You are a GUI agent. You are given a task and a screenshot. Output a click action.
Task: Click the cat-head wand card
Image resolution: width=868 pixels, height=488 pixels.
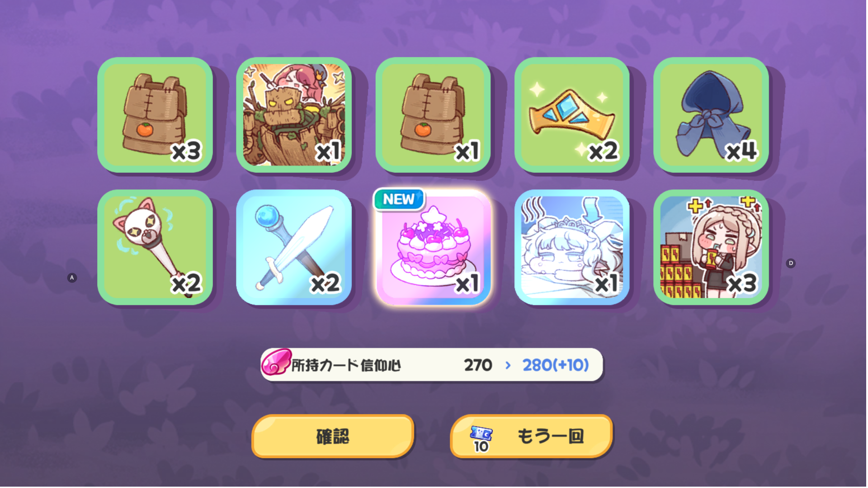tap(155, 247)
